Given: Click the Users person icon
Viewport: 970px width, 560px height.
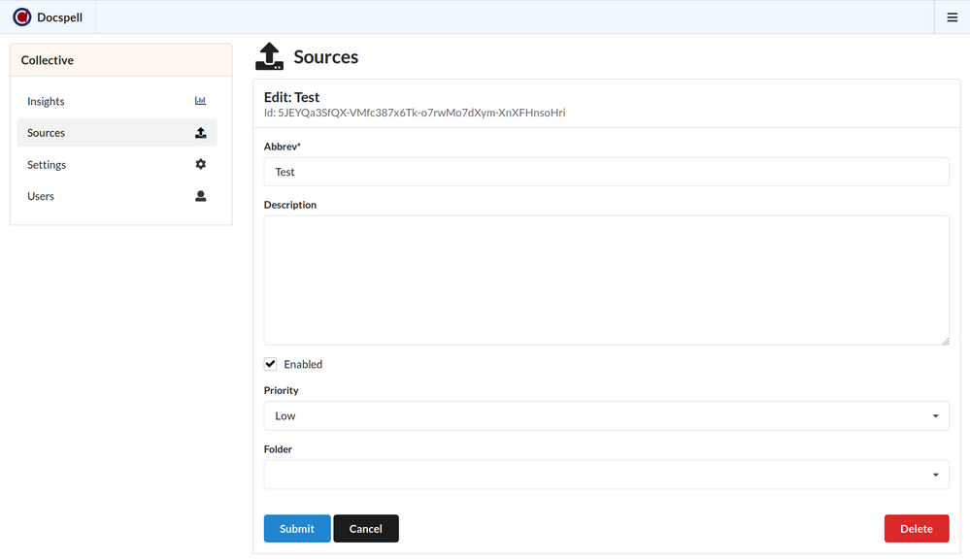Looking at the screenshot, I should tap(200, 196).
